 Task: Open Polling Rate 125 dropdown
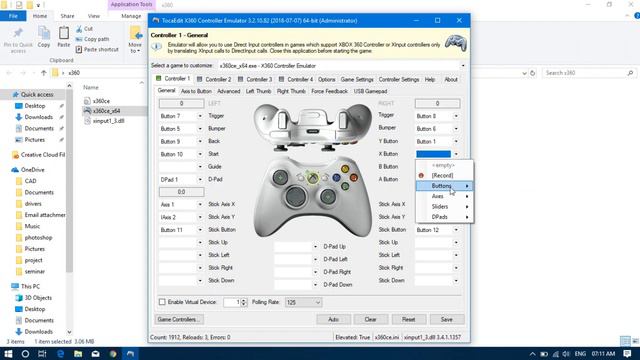tap(303, 302)
